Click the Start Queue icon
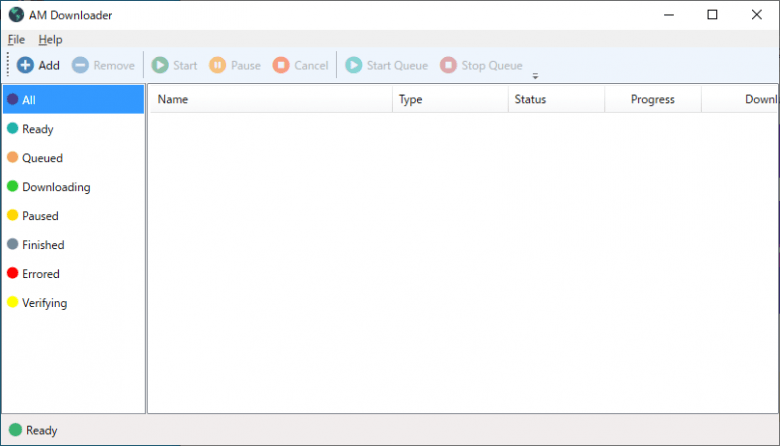Viewport: 780px width, 446px height. [x=354, y=65]
